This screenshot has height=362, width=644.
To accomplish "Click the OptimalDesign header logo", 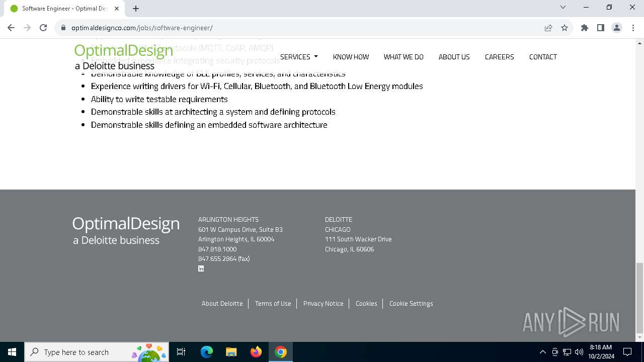I will (x=124, y=57).
